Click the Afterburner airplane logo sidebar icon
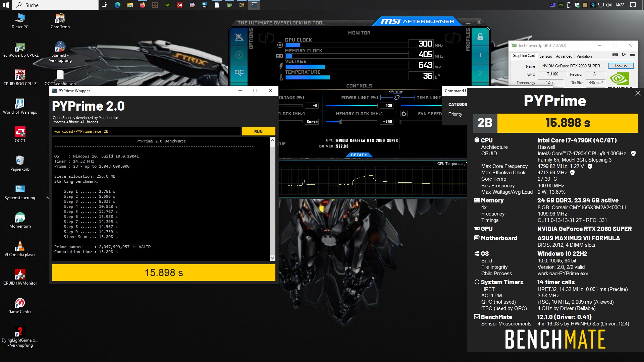 (x=239, y=37)
